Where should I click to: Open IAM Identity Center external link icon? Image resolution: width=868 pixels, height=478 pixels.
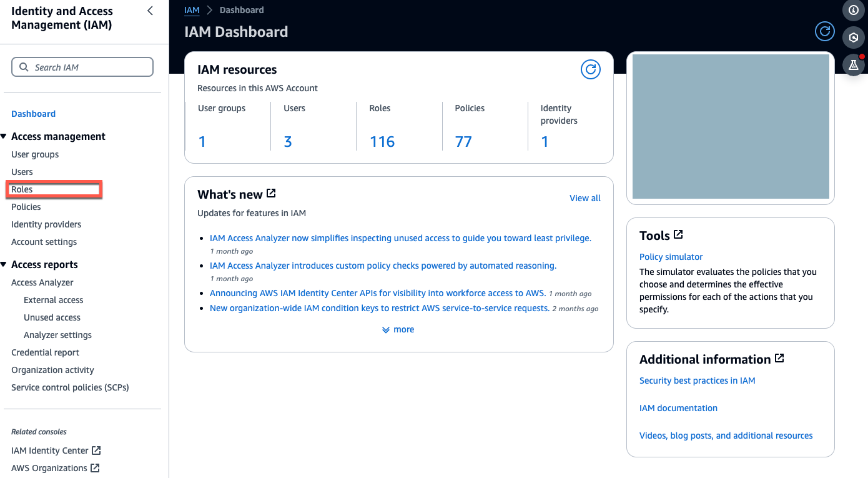tap(96, 450)
